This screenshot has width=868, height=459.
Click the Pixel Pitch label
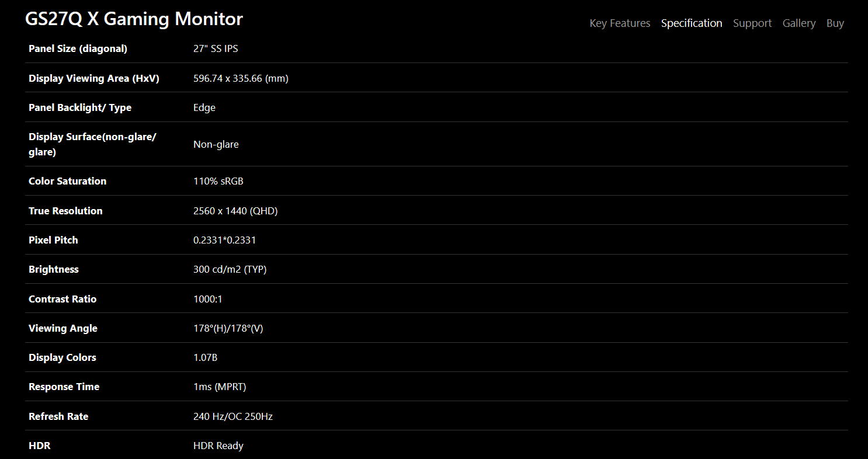pyautogui.click(x=53, y=240)
